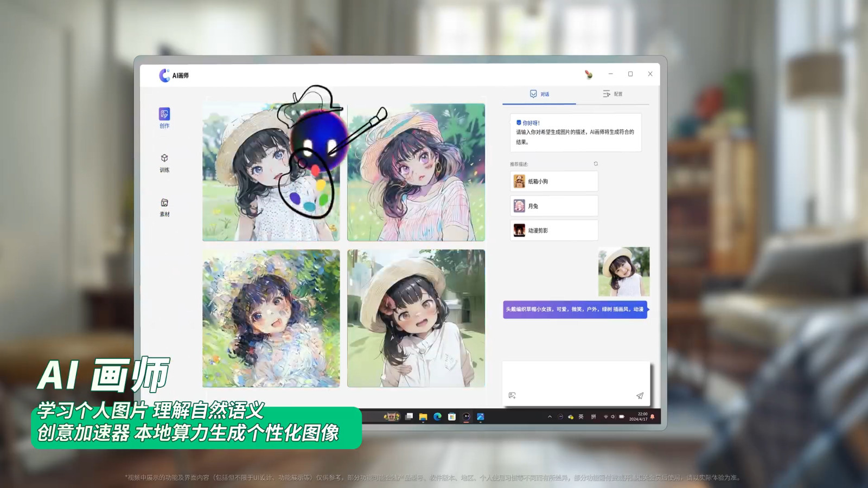Viewport: 868px width, 488px height.
Task: Refresh the 推荐描述 recommended prompts
Action: tap(596, 164)
